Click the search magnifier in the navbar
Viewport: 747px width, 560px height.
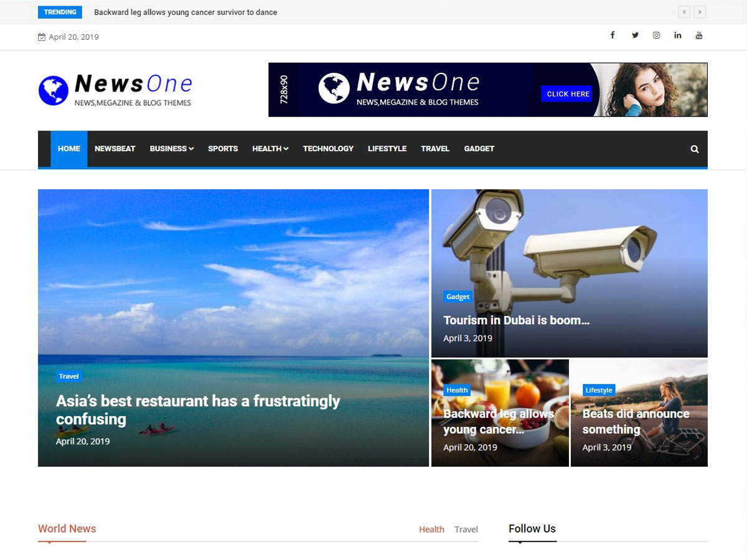(694, 149)
